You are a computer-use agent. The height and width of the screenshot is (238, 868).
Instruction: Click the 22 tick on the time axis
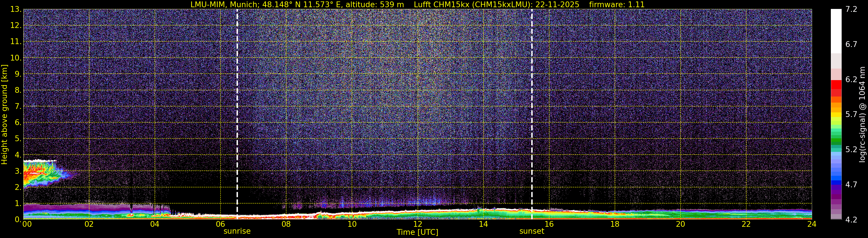(x=746, y=224)
